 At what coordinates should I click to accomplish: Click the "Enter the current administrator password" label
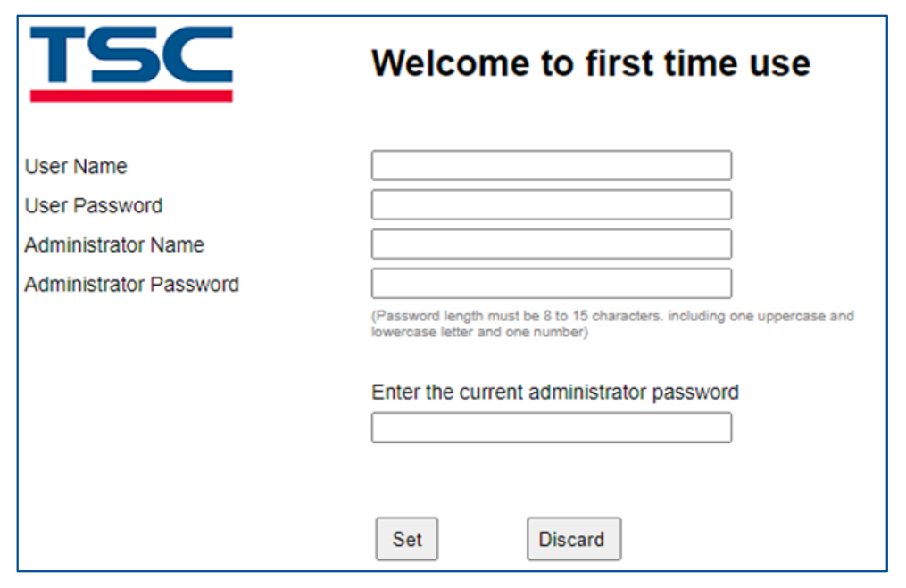(555, 393)
